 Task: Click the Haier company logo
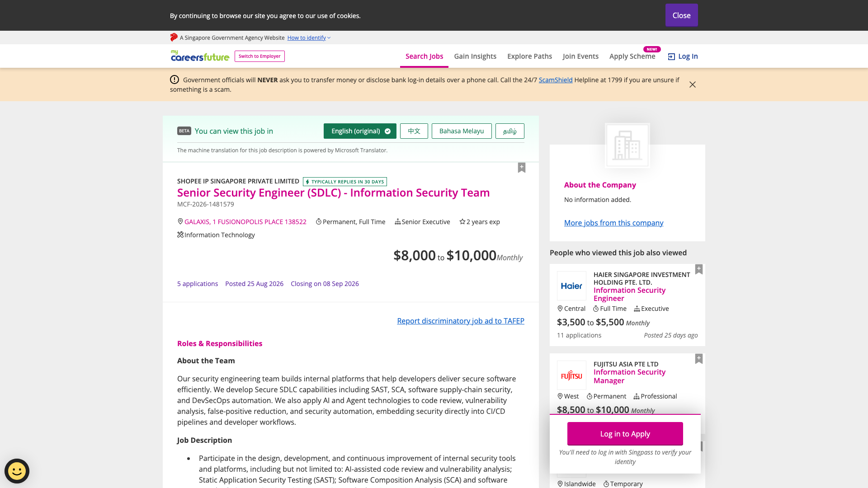[x=571, y=286]
